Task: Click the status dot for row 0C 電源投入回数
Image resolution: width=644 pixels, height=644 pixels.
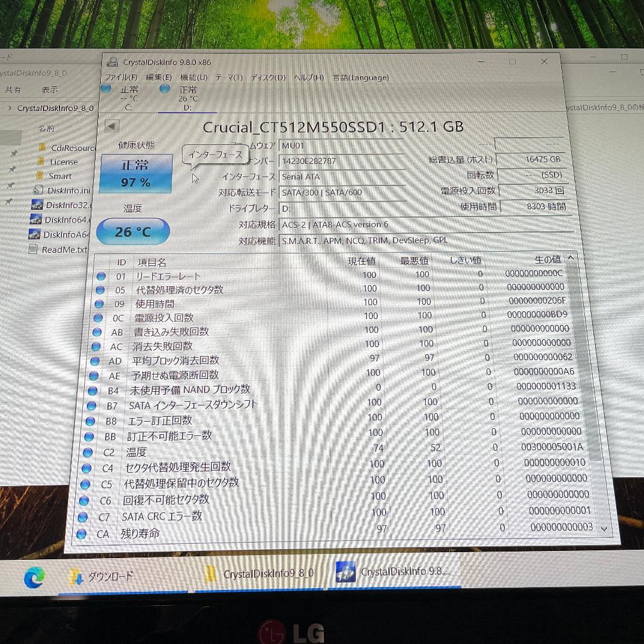Action: [98, 318]
